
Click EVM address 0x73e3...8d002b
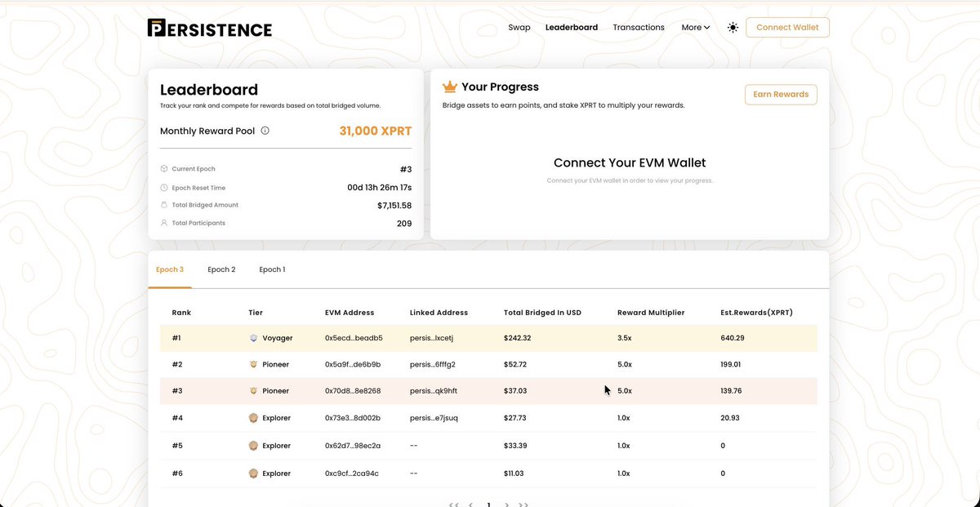(x=353, y=418)
